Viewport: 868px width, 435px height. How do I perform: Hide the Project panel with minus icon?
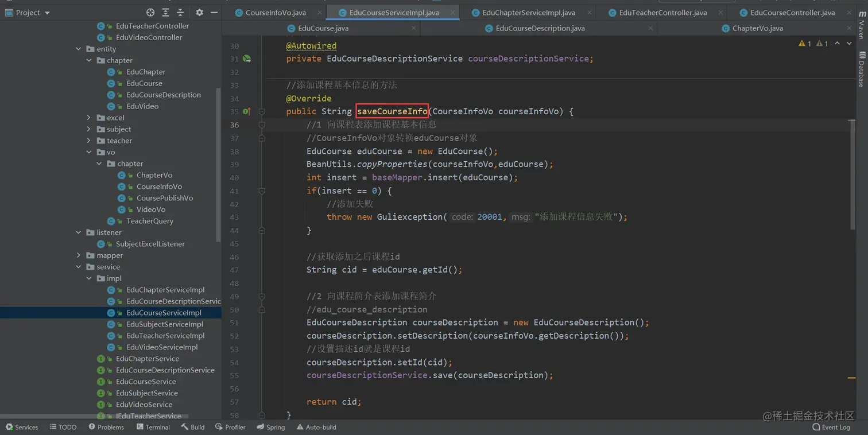pos(214,12)
